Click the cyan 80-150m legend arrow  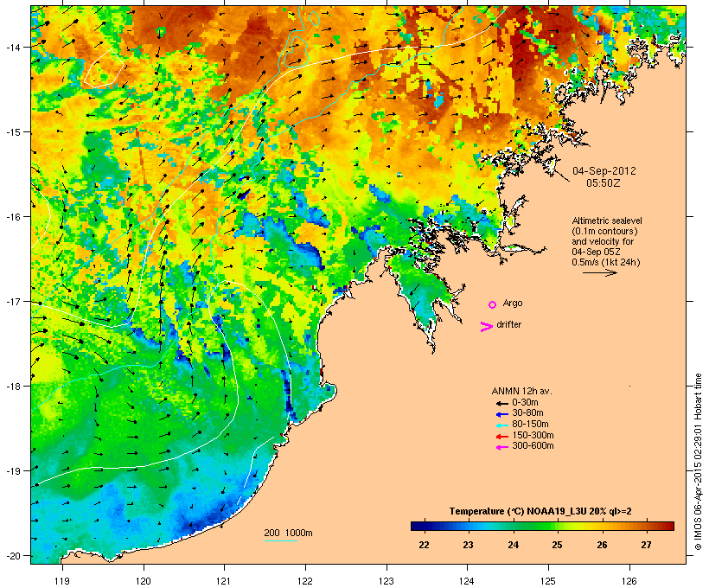pos(502,425)
